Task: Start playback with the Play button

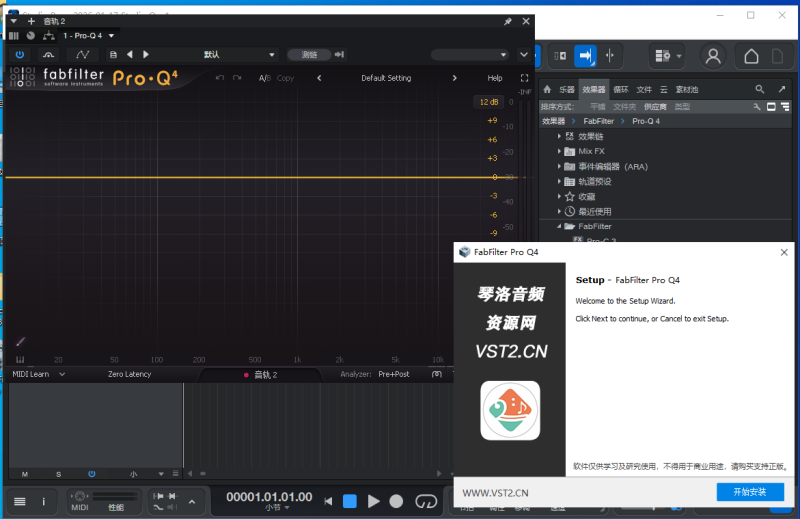Action: point(373,502)
